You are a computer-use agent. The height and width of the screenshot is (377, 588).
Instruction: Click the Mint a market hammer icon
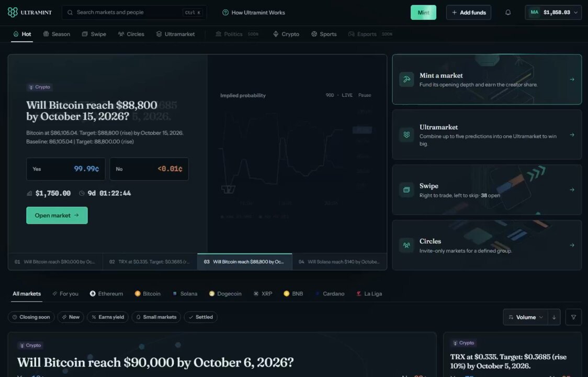coord(406,79)
